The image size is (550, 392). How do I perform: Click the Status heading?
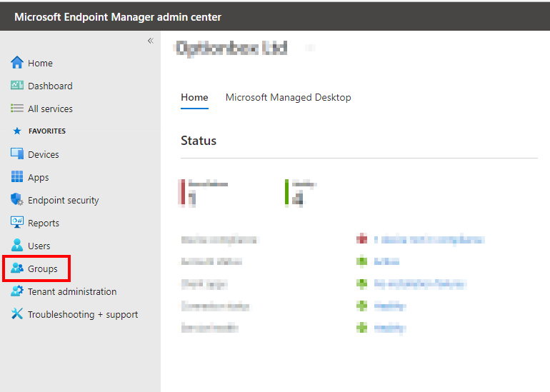[199, 141]
